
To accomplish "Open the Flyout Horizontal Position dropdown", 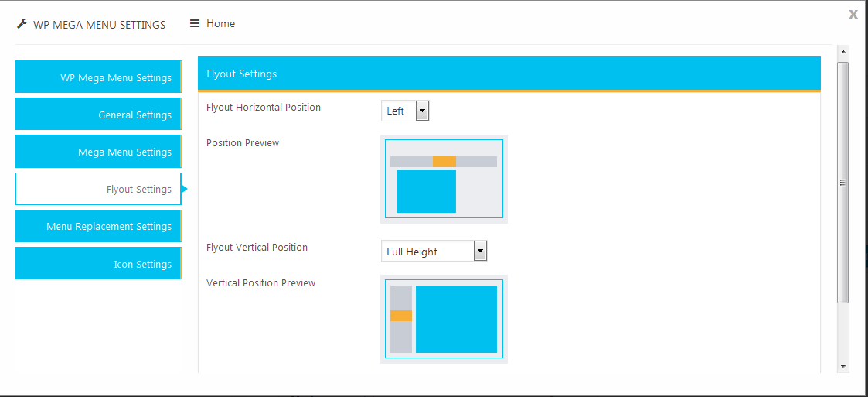I will point(405,111).
